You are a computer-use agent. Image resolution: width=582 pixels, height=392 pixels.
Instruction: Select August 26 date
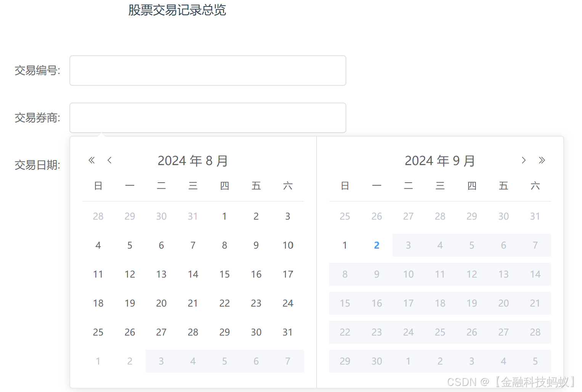(x=130, y=332)
